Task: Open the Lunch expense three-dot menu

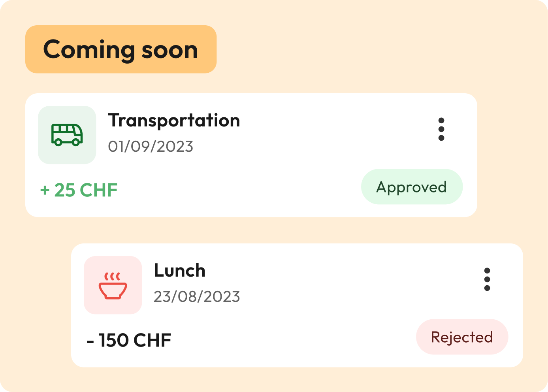Action: [487, 279]
